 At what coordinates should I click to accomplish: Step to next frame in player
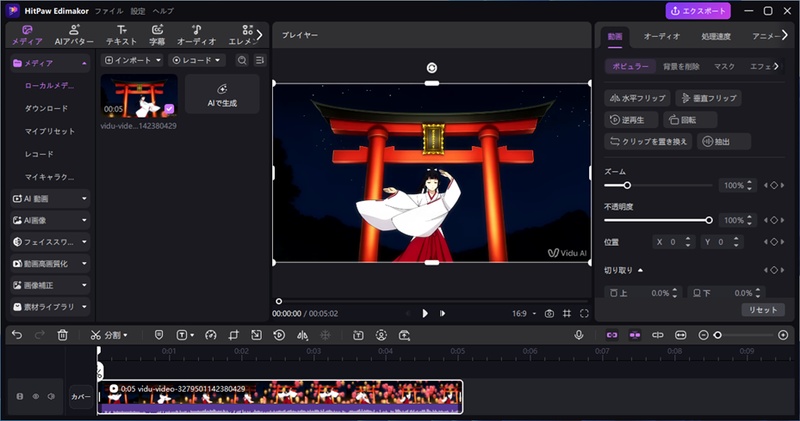pyautogui.click(x=442, y=313)
